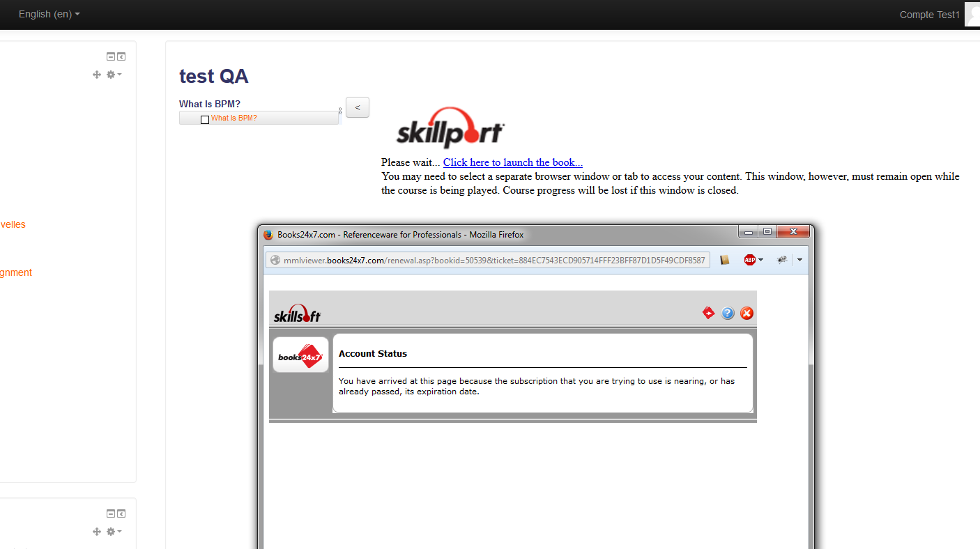
Task: Click the Skillport logo
Action: pos(450,128)
